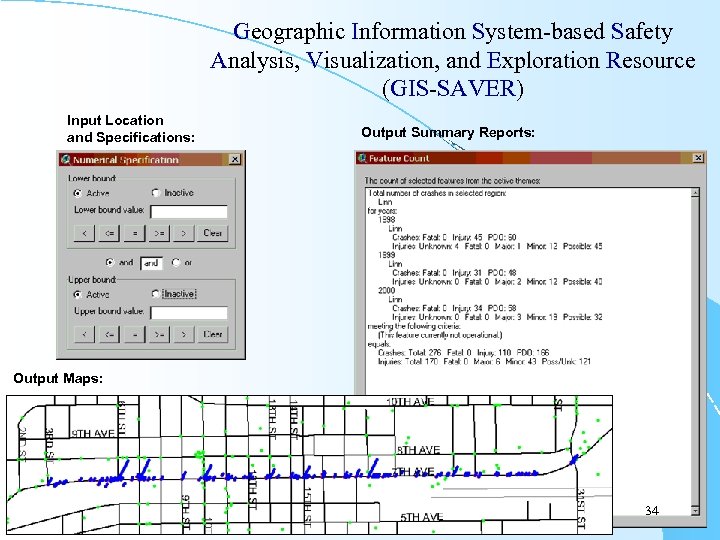Close the Feature Count window
The height and width of the screenshot is (540, 720).
tap(698, 158)
